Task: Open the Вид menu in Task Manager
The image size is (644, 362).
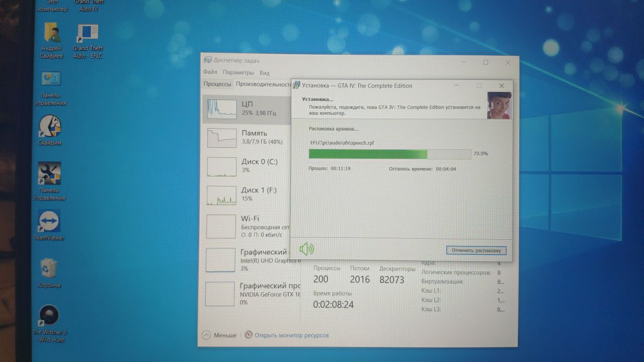Action: pos(265,72)
